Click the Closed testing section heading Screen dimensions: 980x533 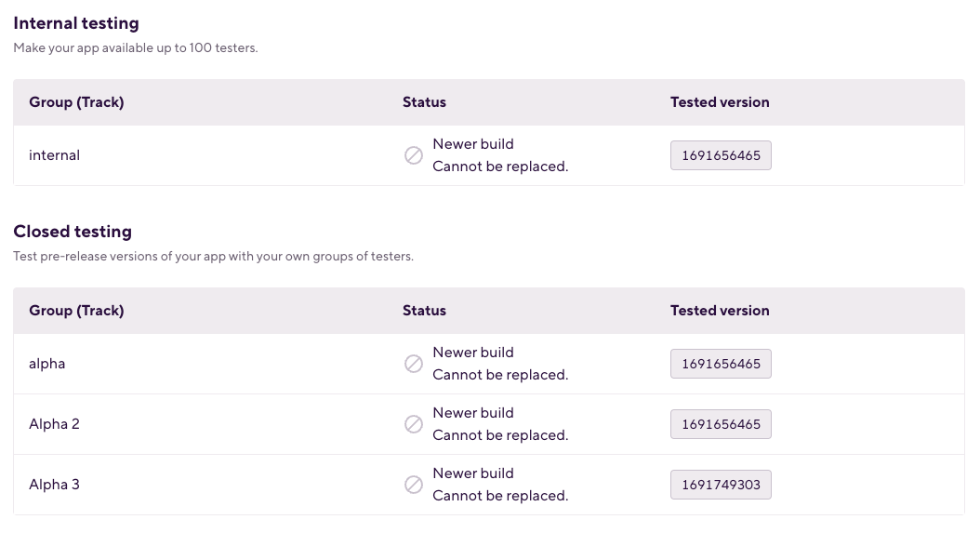click(x=73, y=232)
